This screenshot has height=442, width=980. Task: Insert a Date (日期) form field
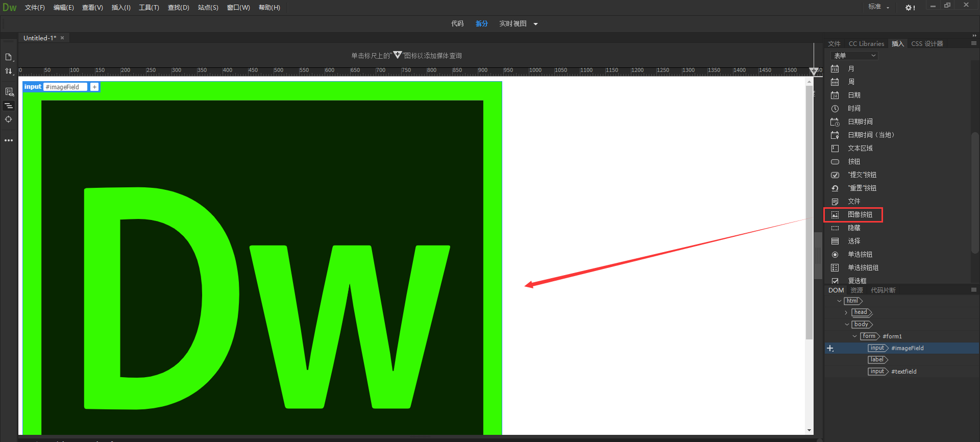pyautogui.click(x=853, y=95)
